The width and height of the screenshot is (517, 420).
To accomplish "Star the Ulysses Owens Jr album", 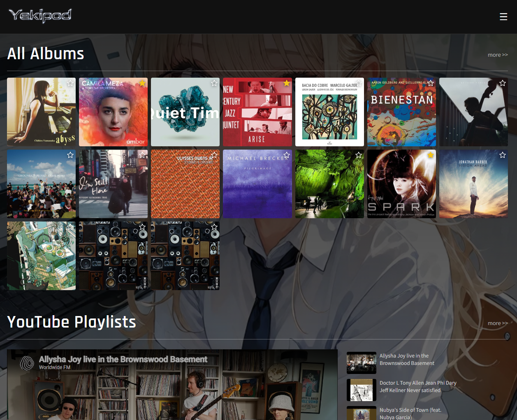I will (x=214, y=155).
